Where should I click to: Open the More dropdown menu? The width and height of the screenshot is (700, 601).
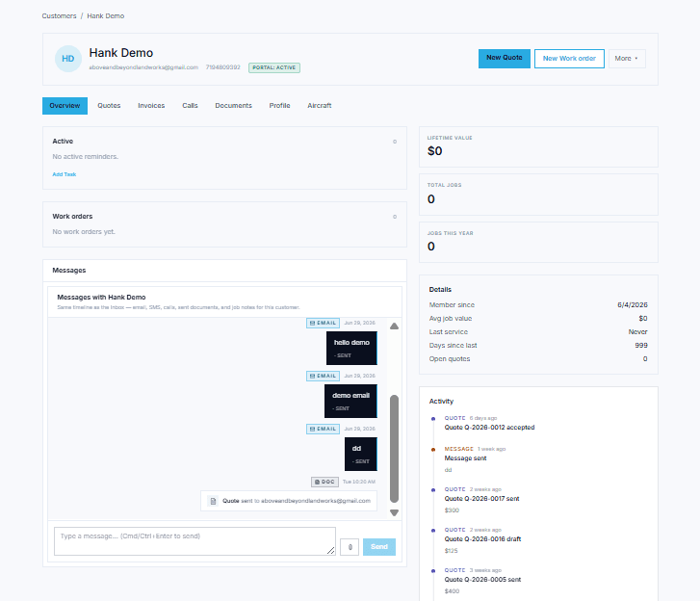pyautogui.click(x=627, y=59)
